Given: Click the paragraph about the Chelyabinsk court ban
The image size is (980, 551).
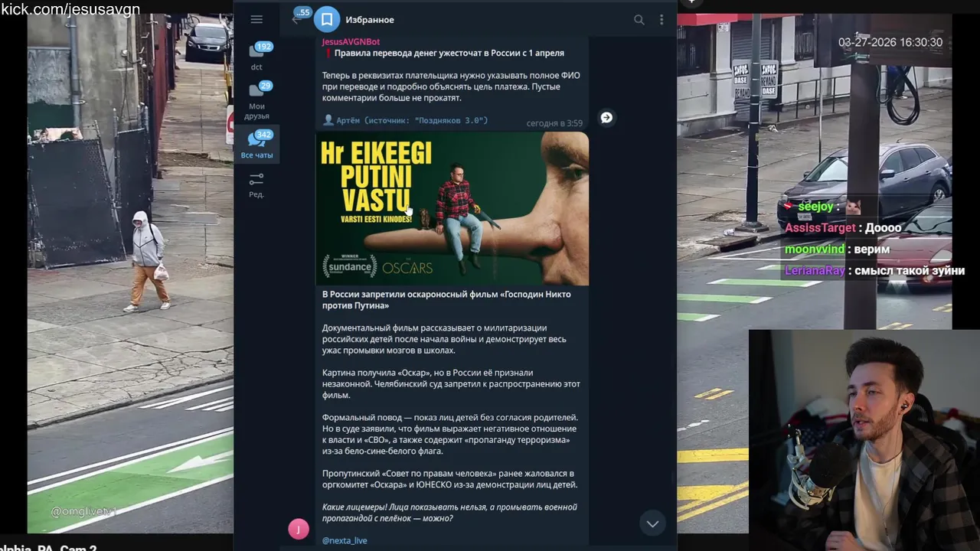Looking at the screenshot, I should [x=451, y=384].
